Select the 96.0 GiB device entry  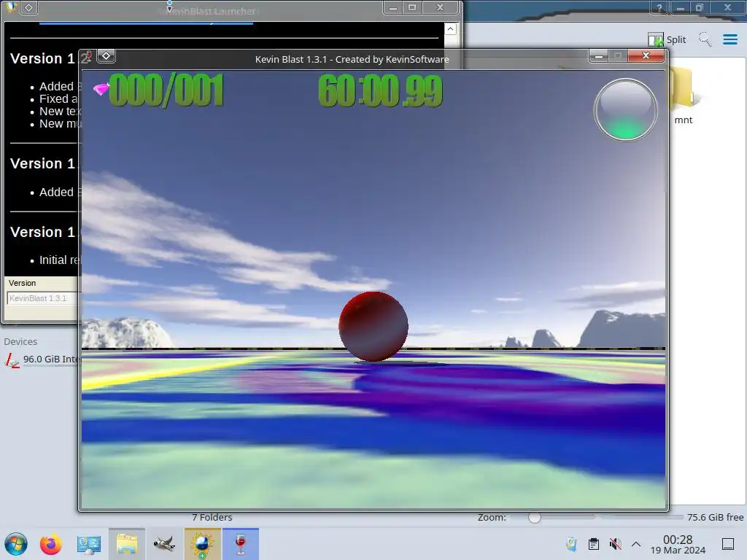pos(42,359)
